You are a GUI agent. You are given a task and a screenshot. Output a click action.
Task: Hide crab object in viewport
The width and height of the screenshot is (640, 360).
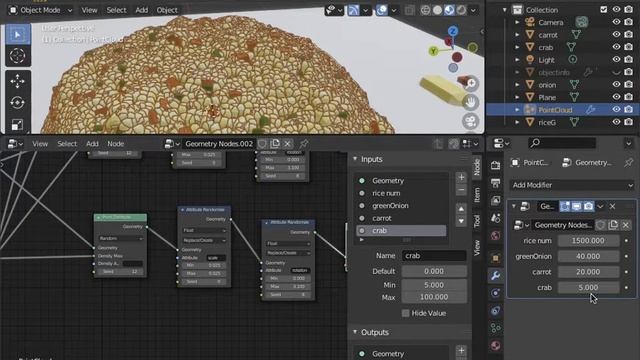pos(616,47)
